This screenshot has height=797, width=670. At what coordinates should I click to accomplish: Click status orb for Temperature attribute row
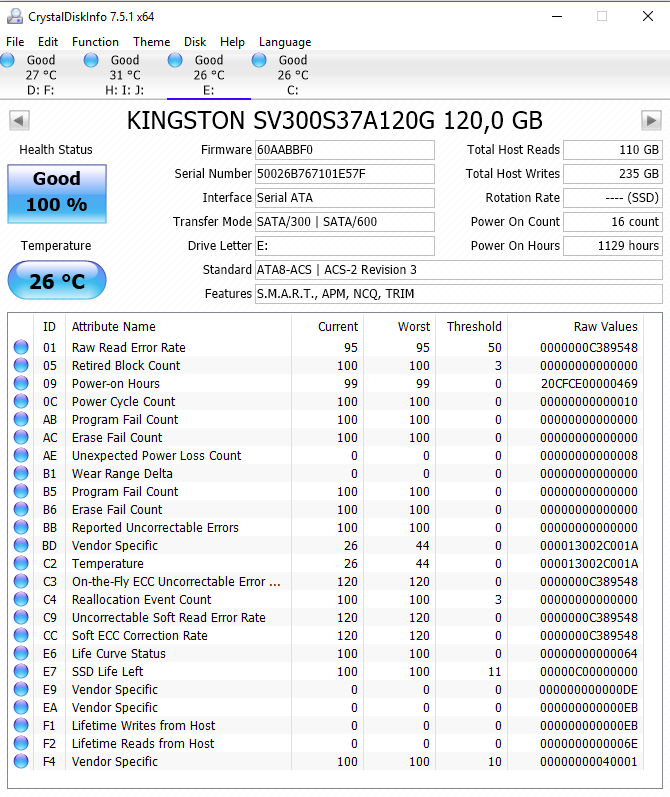tap(21, 563)
